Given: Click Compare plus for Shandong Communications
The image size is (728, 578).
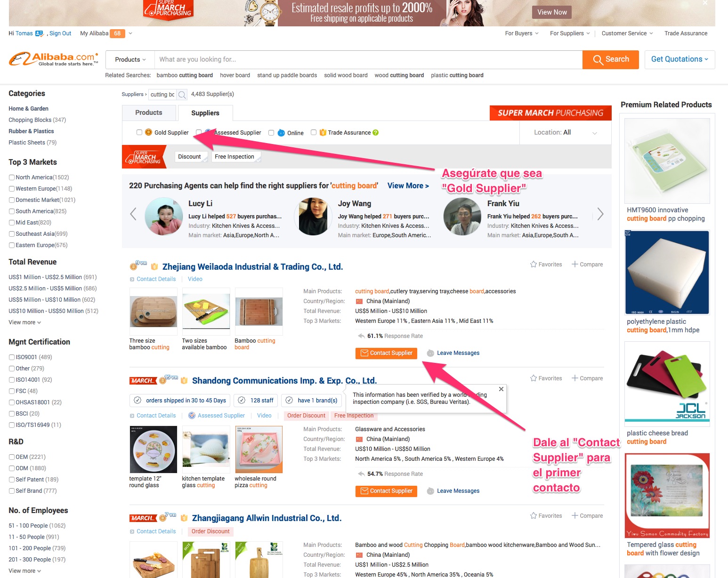Looking at the screenshot, I should point(575,378).
